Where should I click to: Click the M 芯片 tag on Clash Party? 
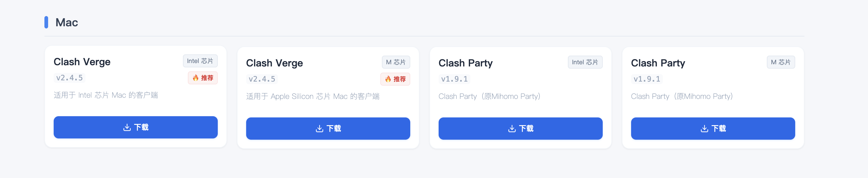781,62
